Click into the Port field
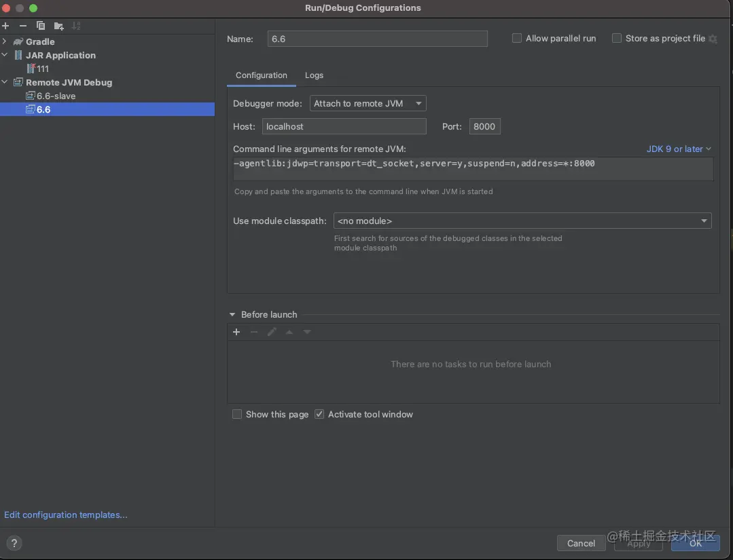 pos(485,126)
